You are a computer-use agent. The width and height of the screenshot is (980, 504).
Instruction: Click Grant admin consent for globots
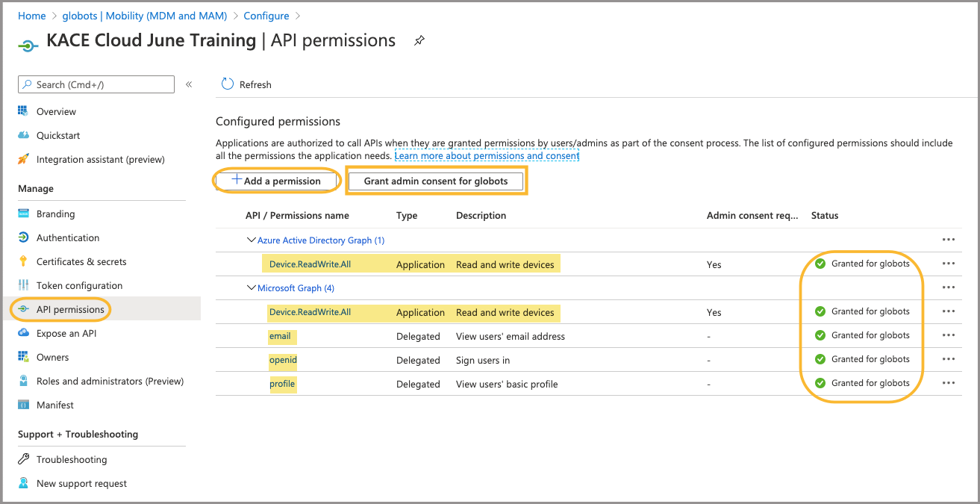pyautogui.click(x=436, y=181)
